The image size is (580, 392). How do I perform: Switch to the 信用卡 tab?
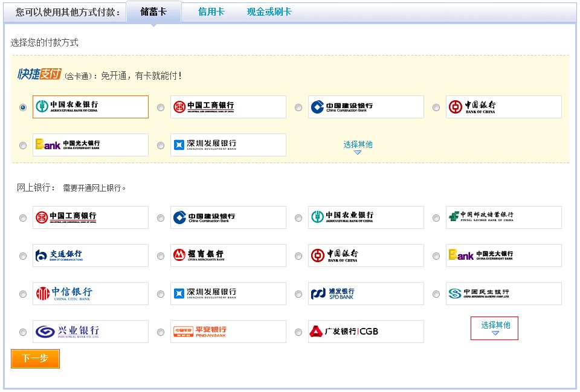pos(211,12)
